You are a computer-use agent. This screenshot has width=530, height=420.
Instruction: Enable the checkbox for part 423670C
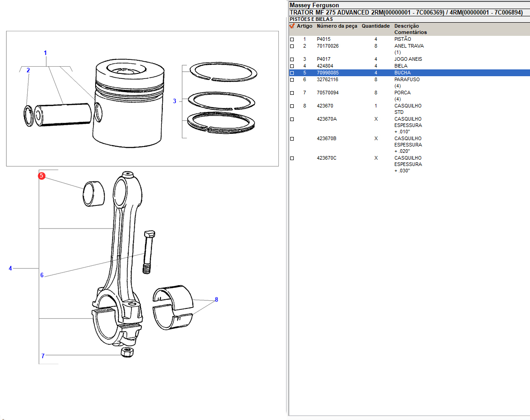292,158
